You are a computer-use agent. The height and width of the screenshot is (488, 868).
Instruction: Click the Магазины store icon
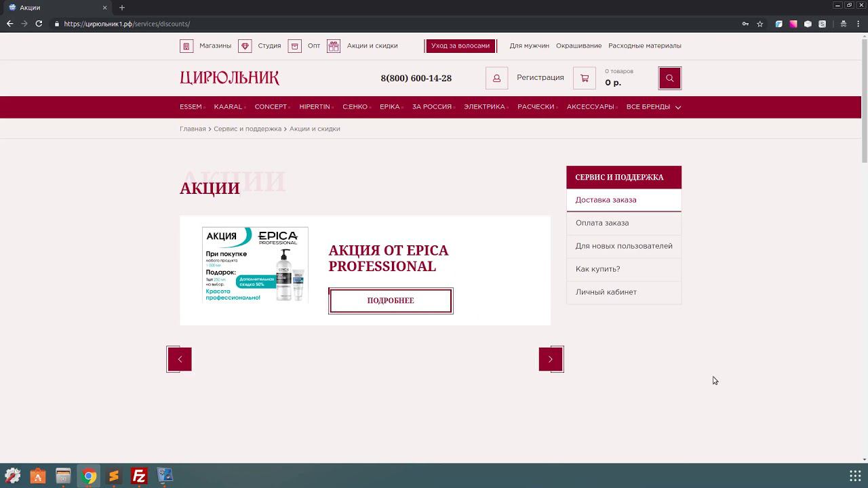point(186,46)
